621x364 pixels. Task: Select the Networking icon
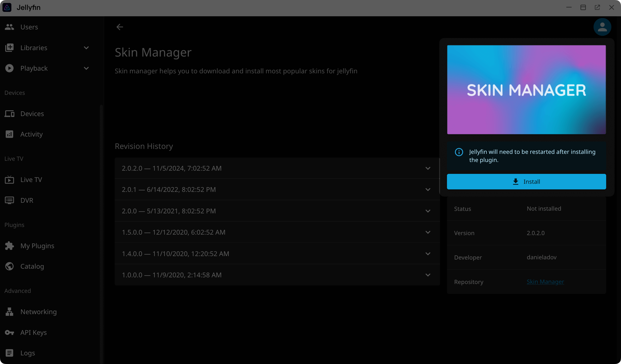click(x=9, y=312)
